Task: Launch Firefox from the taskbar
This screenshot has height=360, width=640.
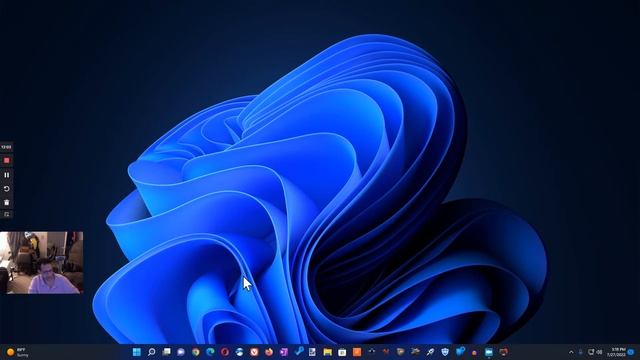Action: pyautogui.click(x=269, y=352)
